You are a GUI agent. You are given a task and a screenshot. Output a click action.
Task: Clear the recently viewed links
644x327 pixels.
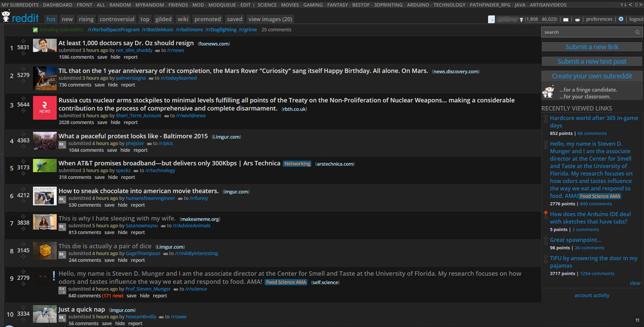(635, 283)
